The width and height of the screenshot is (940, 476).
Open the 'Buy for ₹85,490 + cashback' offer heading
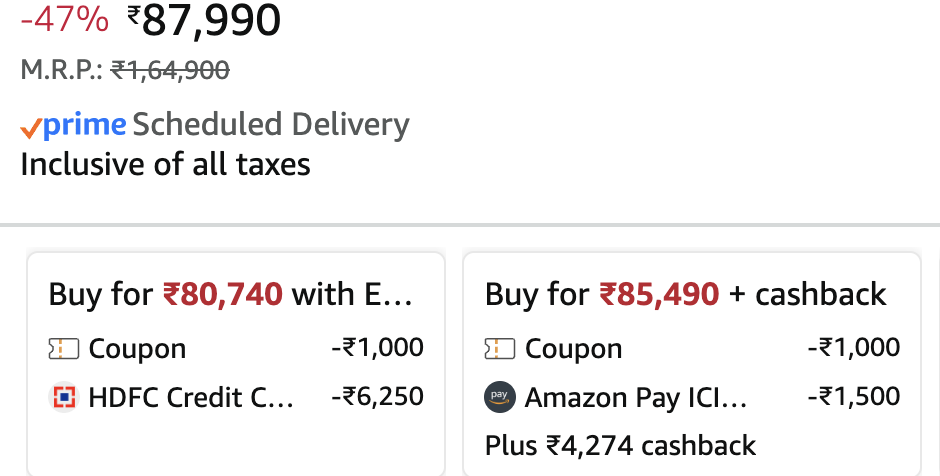pos(685,294)
